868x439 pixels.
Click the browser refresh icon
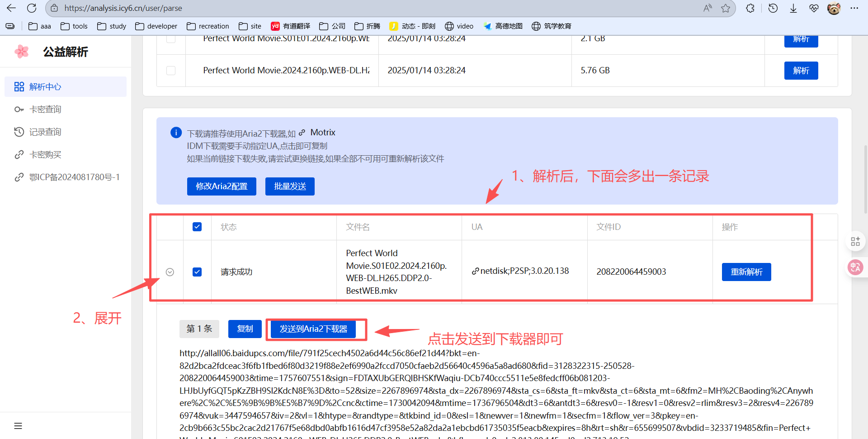(x=32, y=8)
